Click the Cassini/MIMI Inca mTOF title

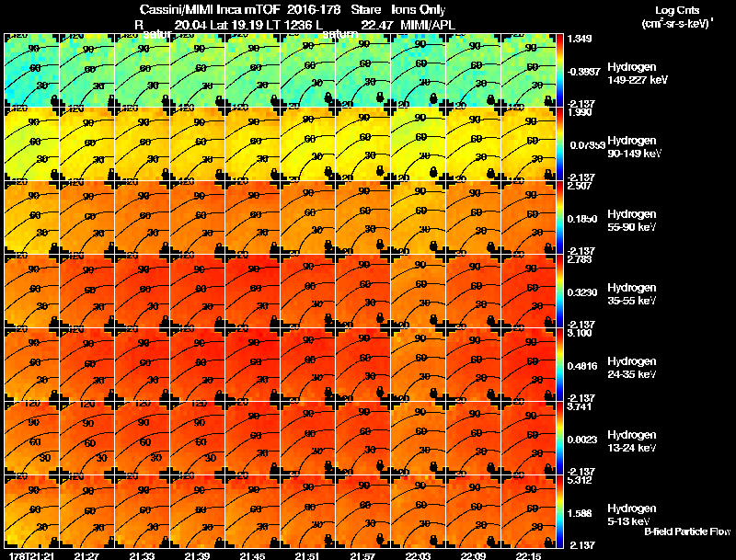point(211,10)
